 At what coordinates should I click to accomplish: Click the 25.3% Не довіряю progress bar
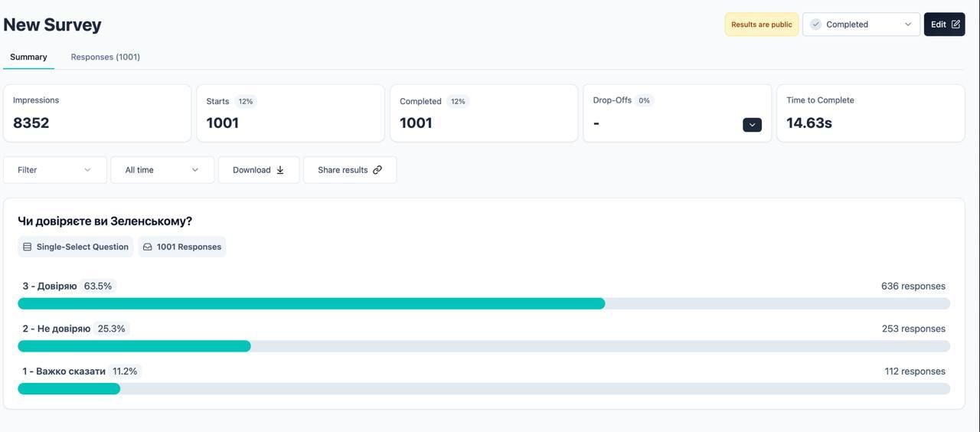point(134,346)
